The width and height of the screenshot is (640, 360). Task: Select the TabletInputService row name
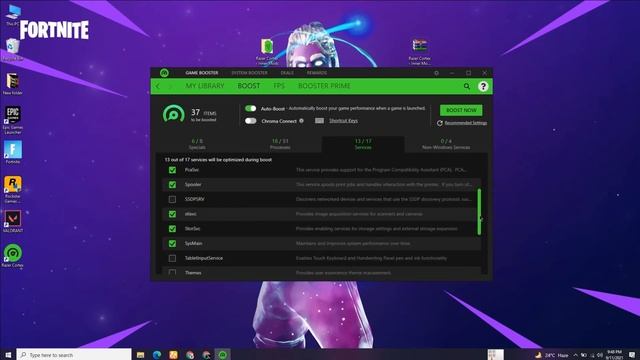click(x=204, y=258)
